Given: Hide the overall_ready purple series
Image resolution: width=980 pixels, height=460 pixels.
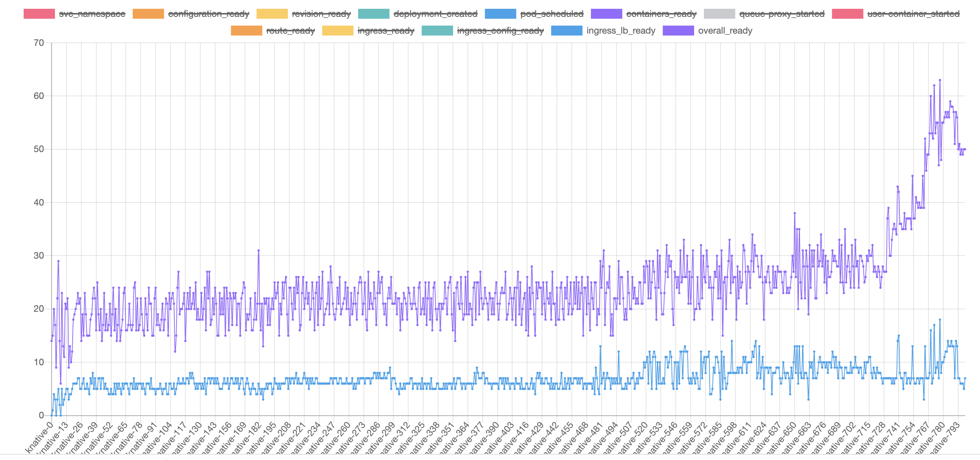Looking at the screenshot, I should tap(725, 31).
